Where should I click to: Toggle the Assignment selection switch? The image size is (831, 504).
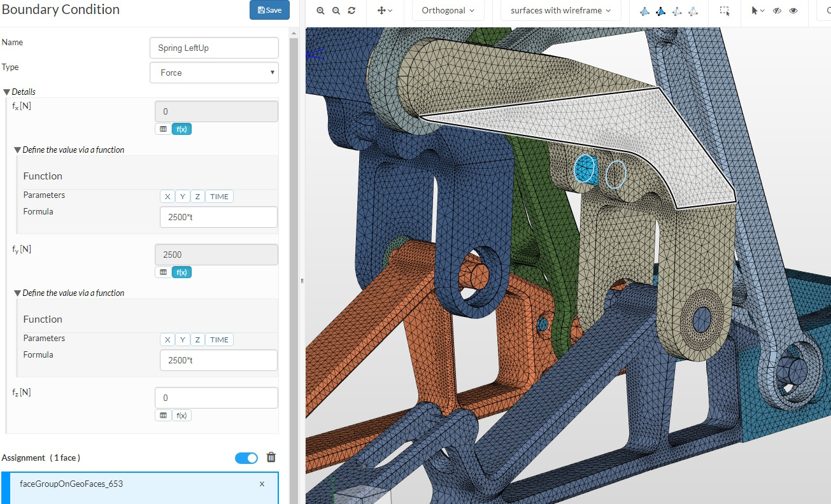(246, 458)
